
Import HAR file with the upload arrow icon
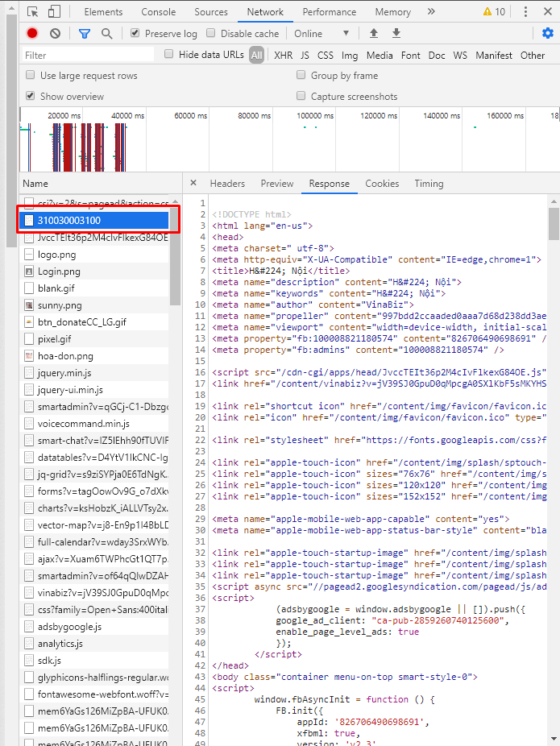(374, 33)
